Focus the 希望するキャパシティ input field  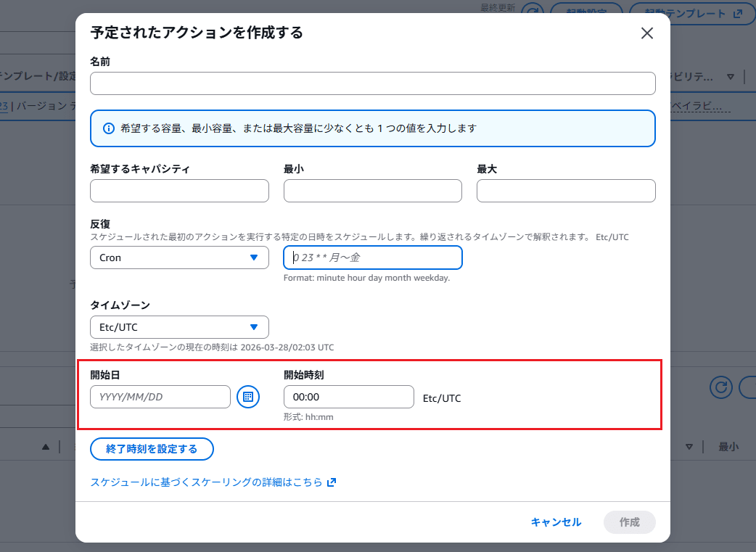click(x=179, y=191)
